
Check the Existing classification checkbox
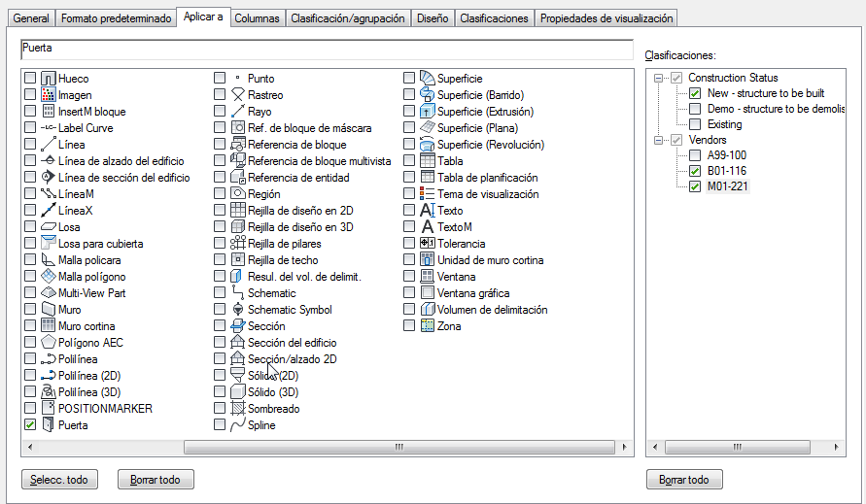click(x=695, y=124)
